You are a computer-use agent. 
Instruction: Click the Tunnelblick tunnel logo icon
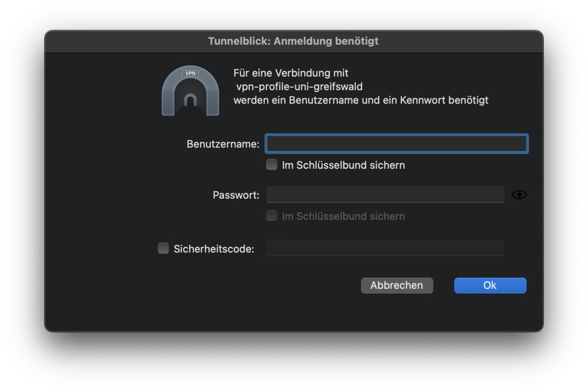coord(190,93)
